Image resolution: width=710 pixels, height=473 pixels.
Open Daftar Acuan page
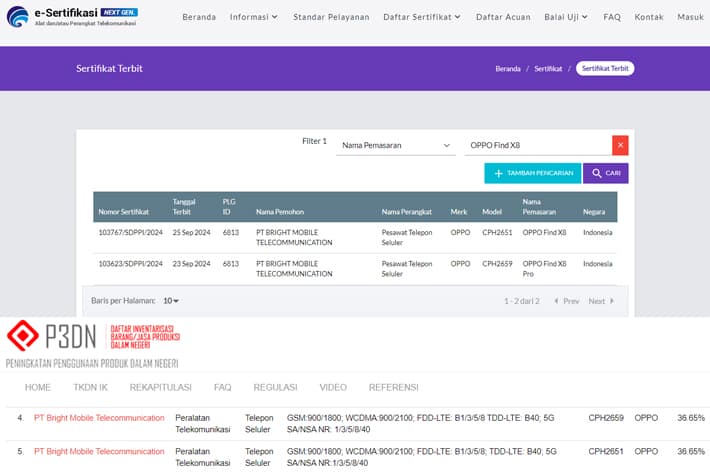(x=503, y=17)
